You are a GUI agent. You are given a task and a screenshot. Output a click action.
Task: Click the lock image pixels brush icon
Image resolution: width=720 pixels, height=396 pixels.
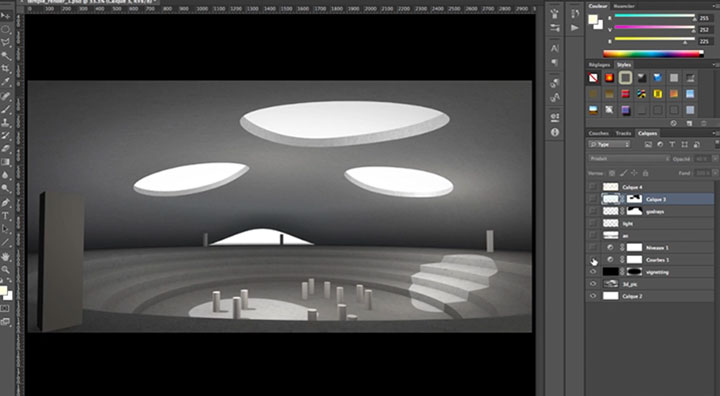(623, 173)
